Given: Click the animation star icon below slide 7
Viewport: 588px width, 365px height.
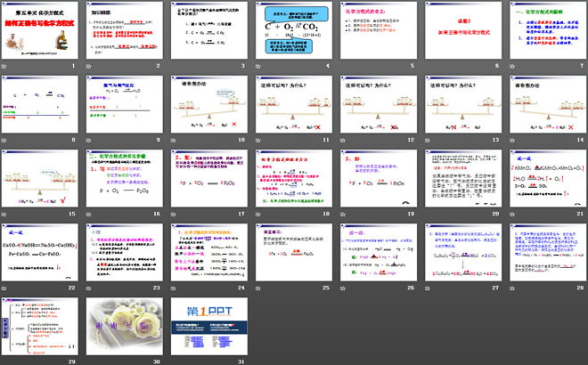Looking at the screenshot, I should coord(512,67).
